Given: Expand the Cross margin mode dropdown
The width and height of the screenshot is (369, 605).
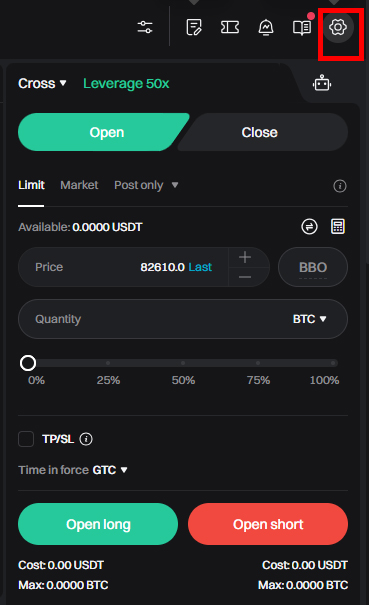Looking at the screenshot, I should [x=42, y=83].
